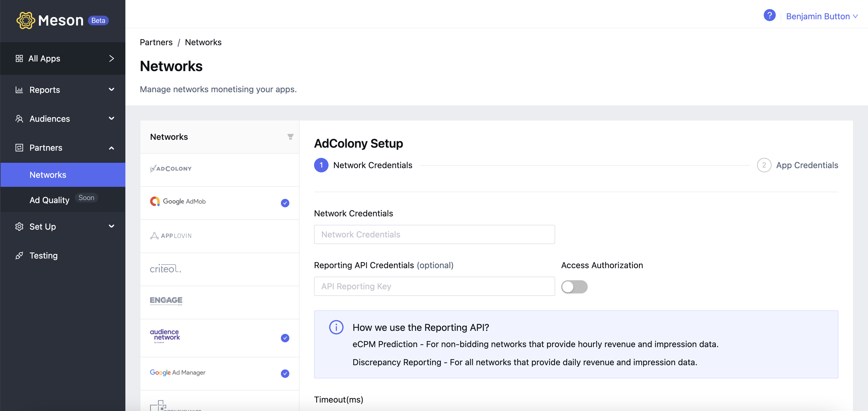Click the step 2 circle indicator
Screen dimensions: 868x411
(764, 165)
